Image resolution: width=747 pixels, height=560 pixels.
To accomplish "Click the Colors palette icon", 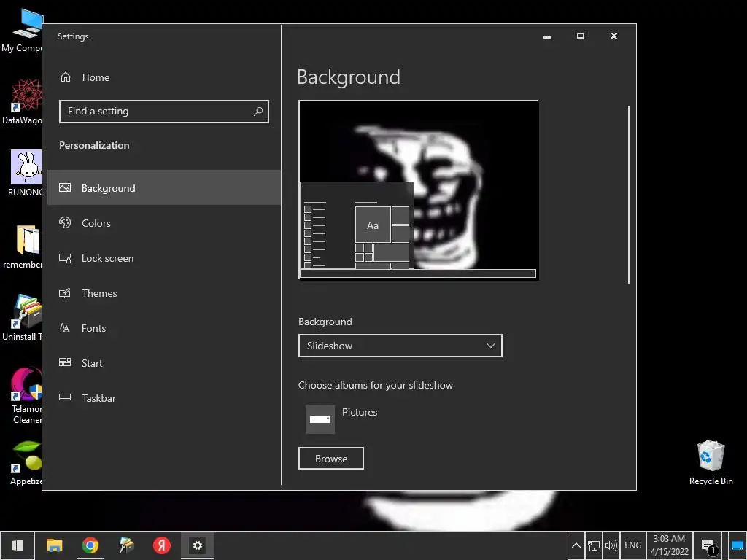I will (65, 222).
